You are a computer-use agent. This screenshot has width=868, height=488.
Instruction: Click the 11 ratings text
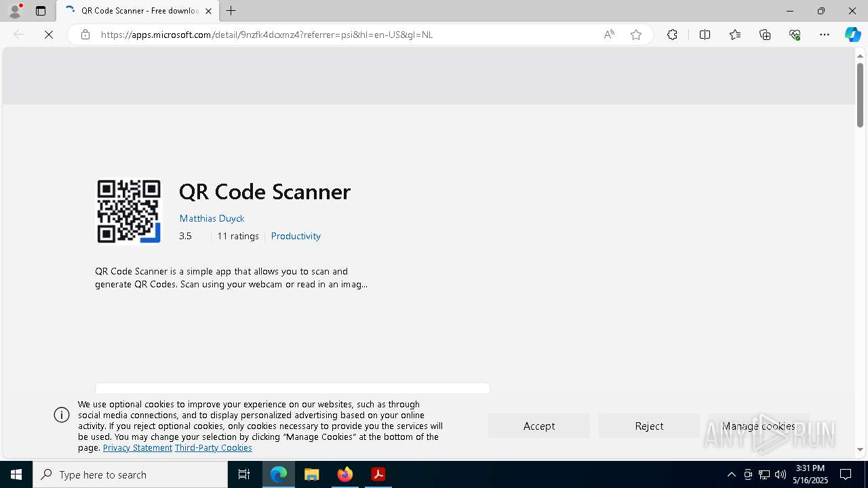pos(238,236)
